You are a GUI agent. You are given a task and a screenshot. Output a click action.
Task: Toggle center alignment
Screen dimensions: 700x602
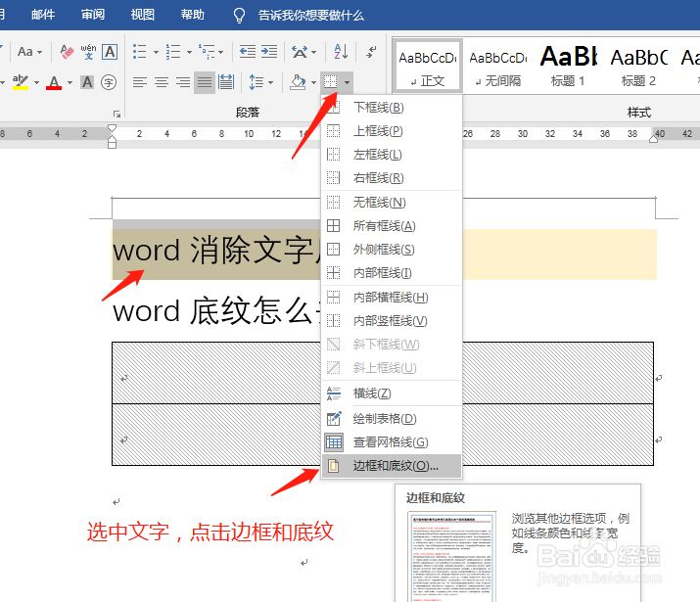tap(162, 82)
